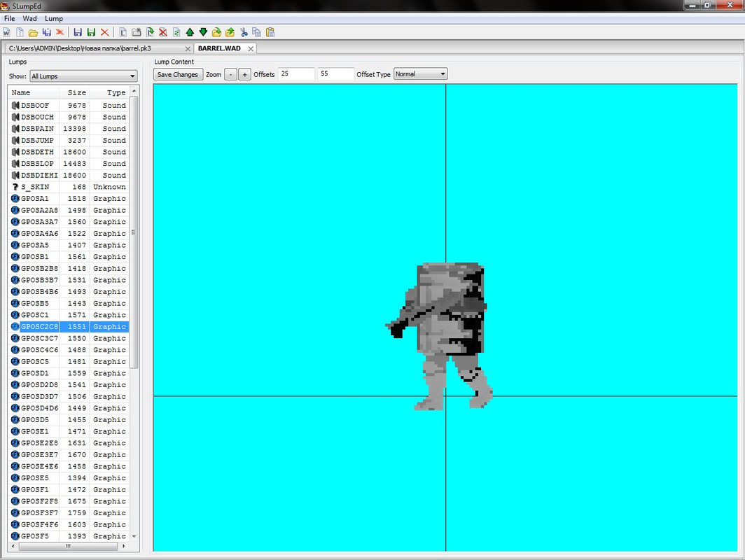The width and height of the screenshot is (745, 560).
Task: Click the Close All red star icon
Action: 60,32
